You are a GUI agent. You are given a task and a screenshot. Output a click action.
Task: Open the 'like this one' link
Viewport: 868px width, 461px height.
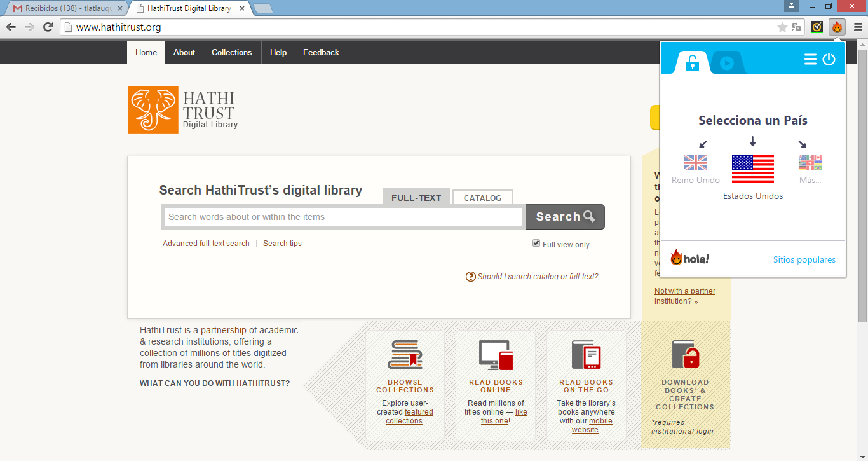pos(504,416)
